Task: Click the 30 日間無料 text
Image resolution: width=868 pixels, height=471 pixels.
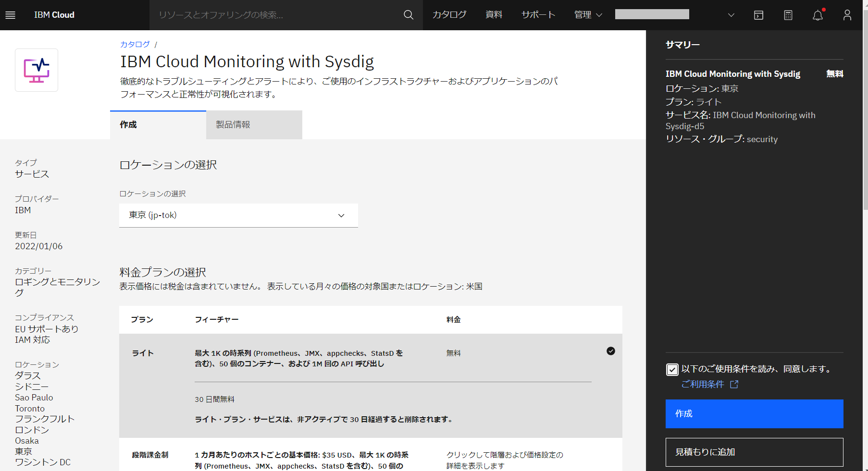Action: (x=215, y=399)
